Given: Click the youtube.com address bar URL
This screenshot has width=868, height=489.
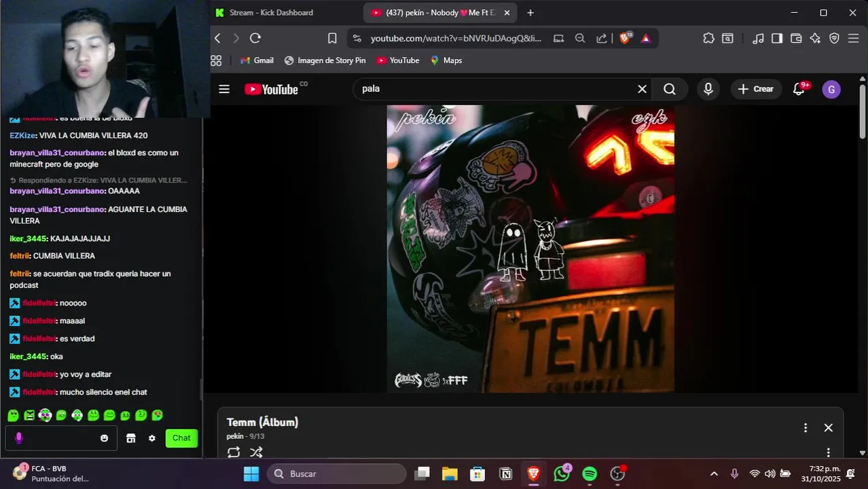Looking at the screenshot, I should click(x=456, y=38).
